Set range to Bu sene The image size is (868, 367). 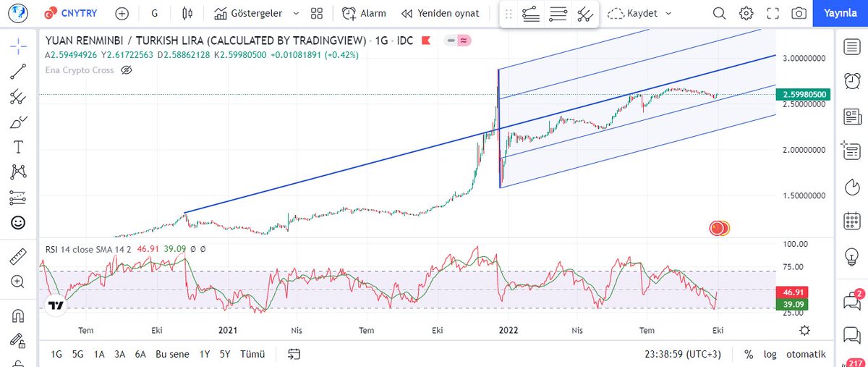coord(172,354)
